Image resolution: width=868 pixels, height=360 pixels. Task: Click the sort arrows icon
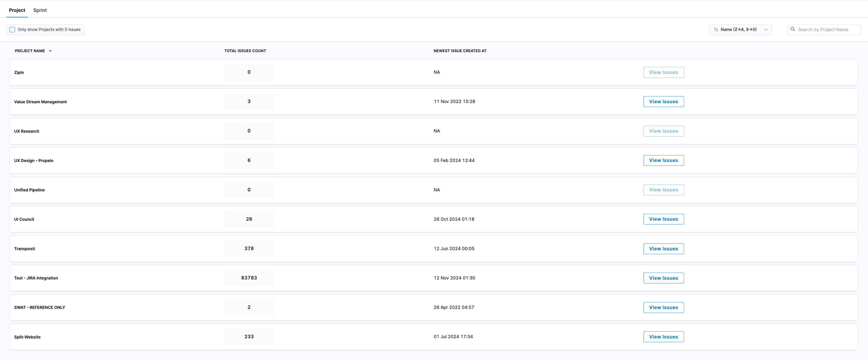(716, 30)
